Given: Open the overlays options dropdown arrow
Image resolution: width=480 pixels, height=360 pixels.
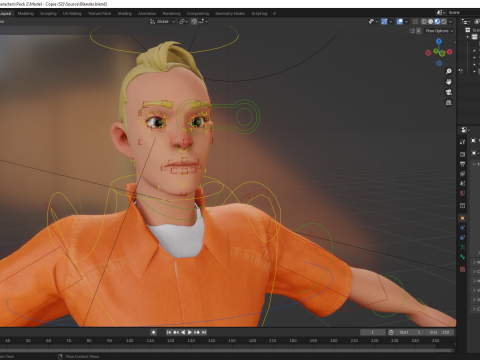Looking at the screenshot, I should [406, 21].
